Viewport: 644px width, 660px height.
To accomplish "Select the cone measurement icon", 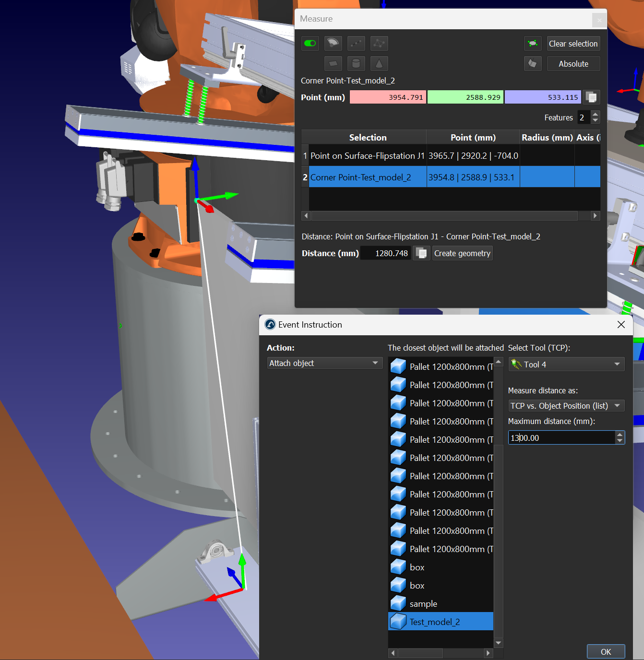I will [x=379, y=64].
